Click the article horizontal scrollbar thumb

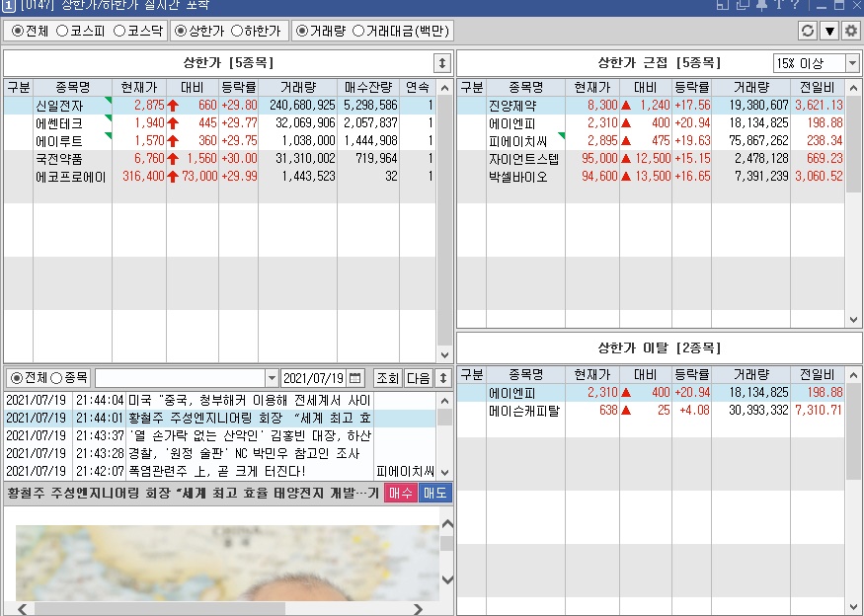(x=160, y=609)
